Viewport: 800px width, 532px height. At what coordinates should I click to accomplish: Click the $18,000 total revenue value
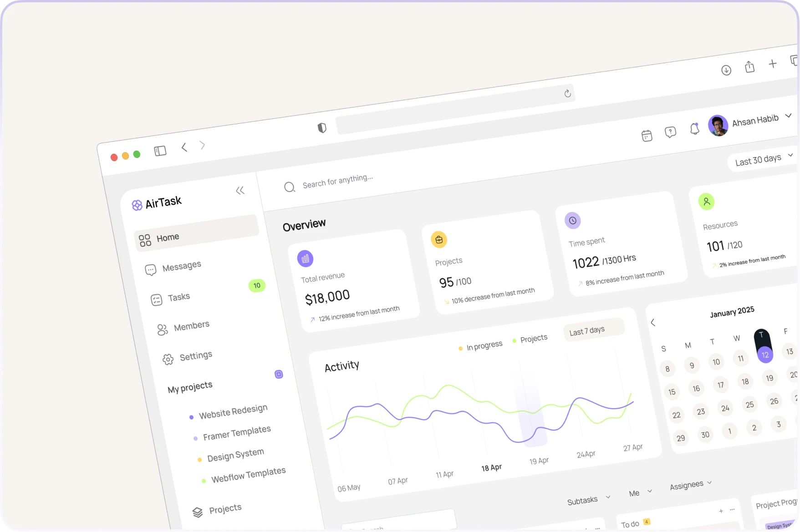[x=327, y=297]
